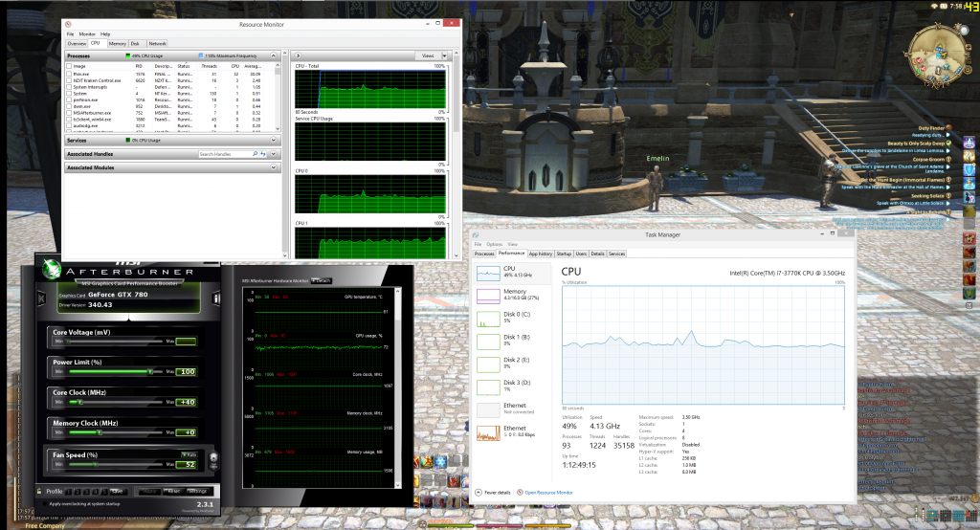
Task: Click the Open Resource Monitor link
Action: coord(548,493)
